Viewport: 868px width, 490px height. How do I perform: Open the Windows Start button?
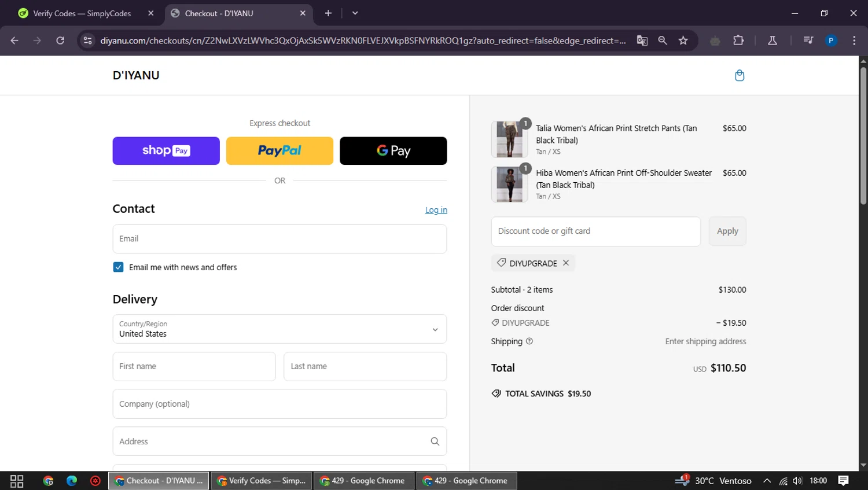click(x=17, y=481)
